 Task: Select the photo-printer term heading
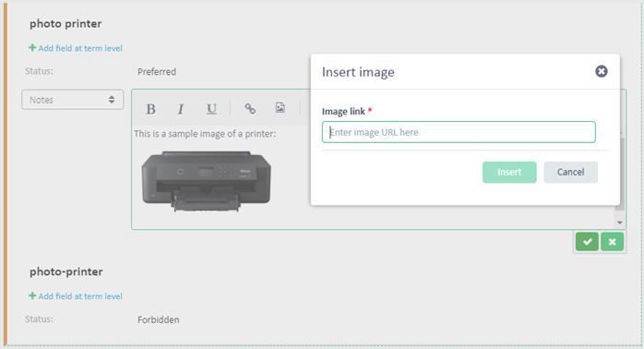66,271
